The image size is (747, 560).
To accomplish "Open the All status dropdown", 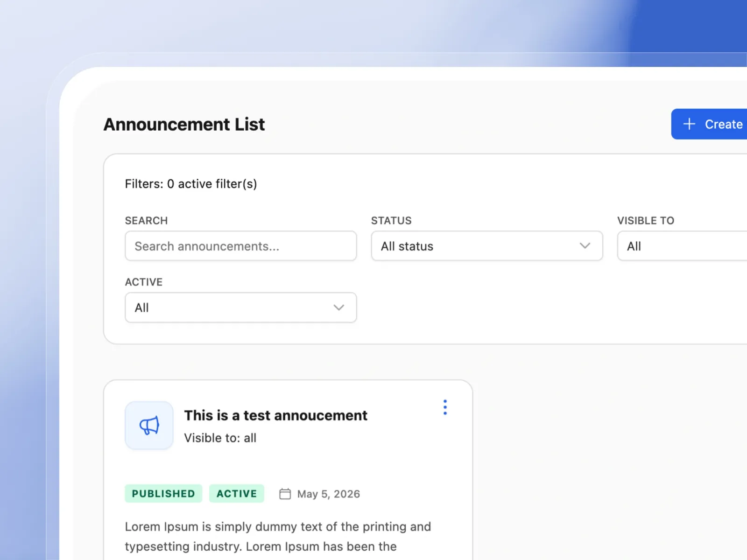I will click(487, 246).
